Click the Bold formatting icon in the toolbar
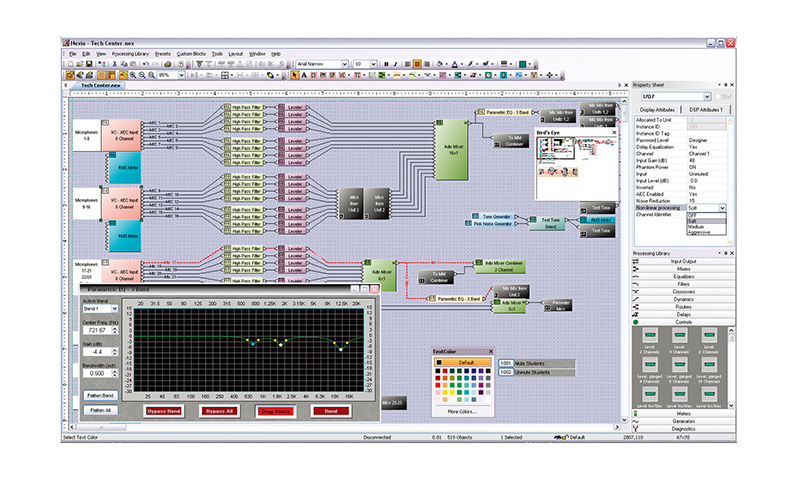The height and width of the screenshot is (492, 800). coord(385,64)
